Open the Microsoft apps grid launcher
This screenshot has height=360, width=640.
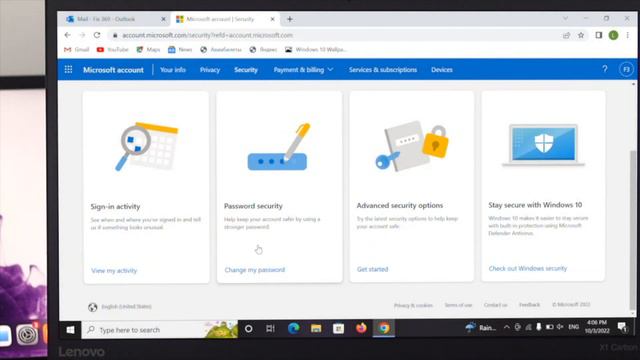(x=68, y=69)
